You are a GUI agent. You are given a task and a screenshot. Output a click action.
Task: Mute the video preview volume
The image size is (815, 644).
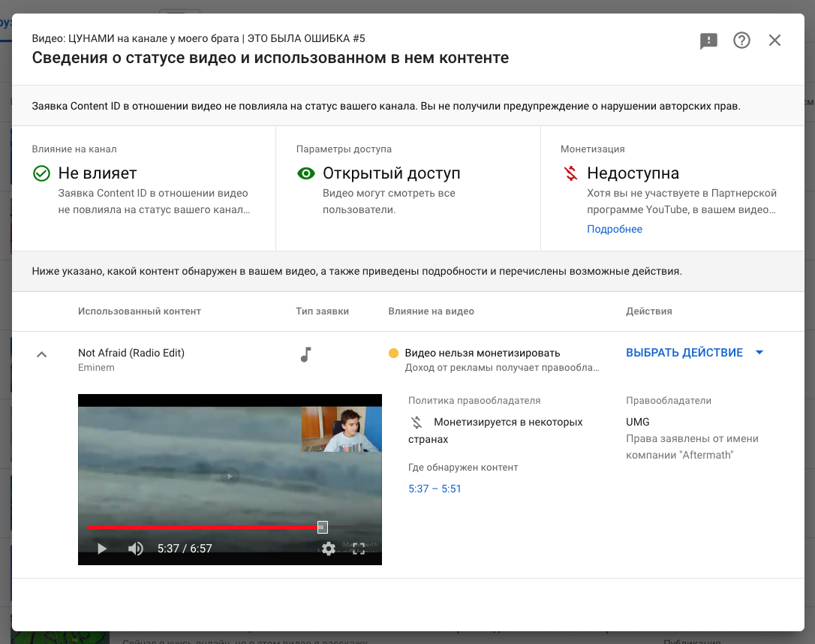(136, 549)
